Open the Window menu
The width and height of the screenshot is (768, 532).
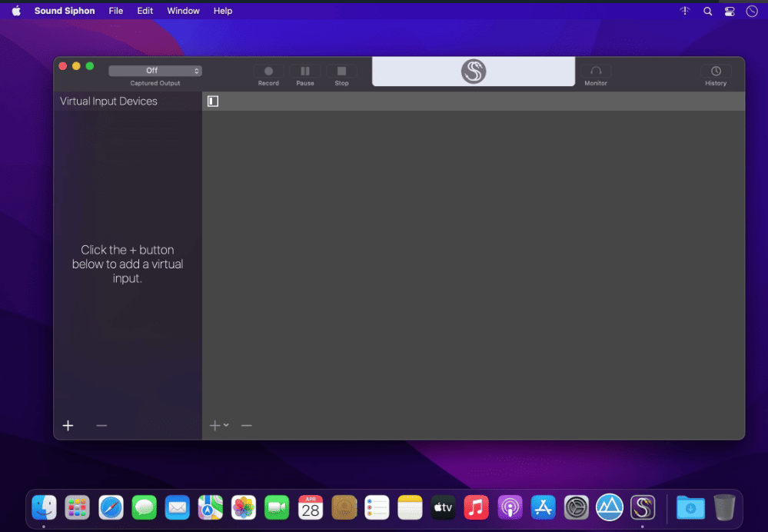coord(183,11)
